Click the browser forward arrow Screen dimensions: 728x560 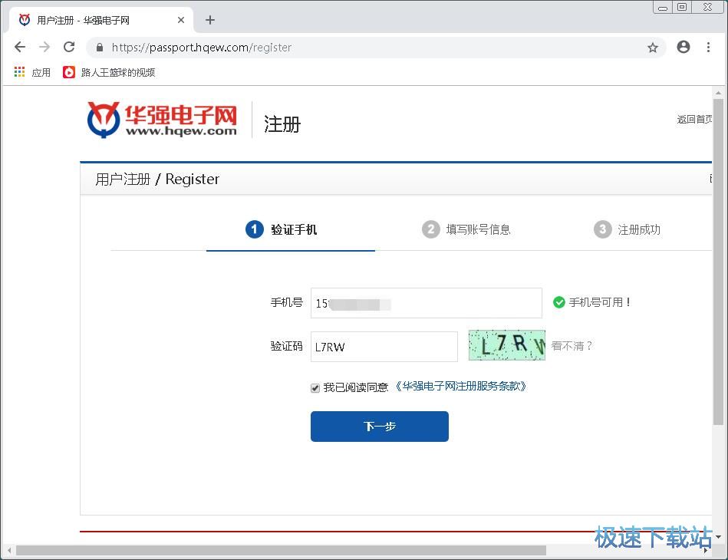pyautogui.click(x=44, y=47)
